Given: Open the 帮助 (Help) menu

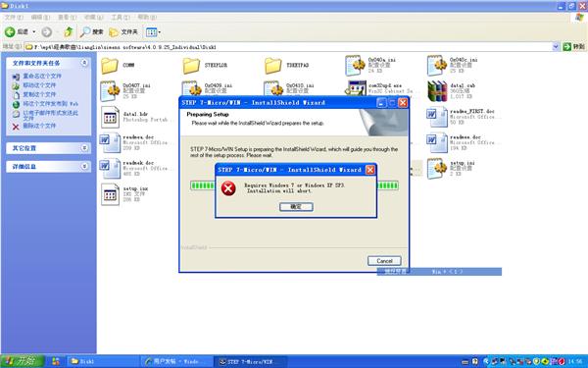Looking at the screenshot, I should pyautogui.click(x=147, y=18).
